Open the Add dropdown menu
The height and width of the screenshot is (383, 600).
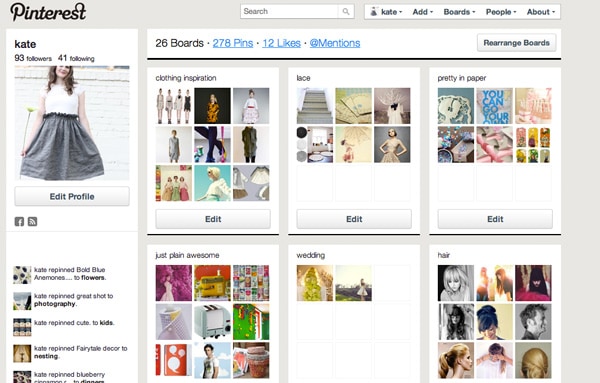(422, 12)
